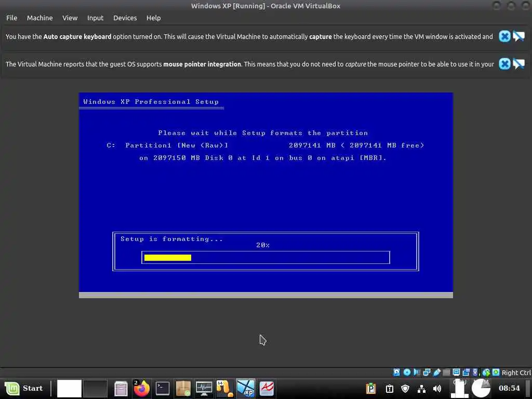
Task: Click the CPU usage graph applet
Action: click(460, 389)
